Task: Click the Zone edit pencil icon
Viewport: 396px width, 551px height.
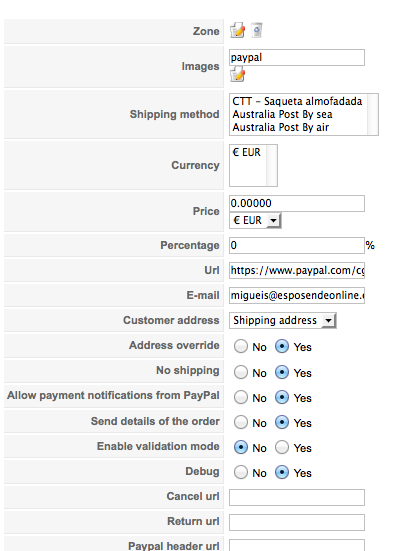Action: coord(237,30)
